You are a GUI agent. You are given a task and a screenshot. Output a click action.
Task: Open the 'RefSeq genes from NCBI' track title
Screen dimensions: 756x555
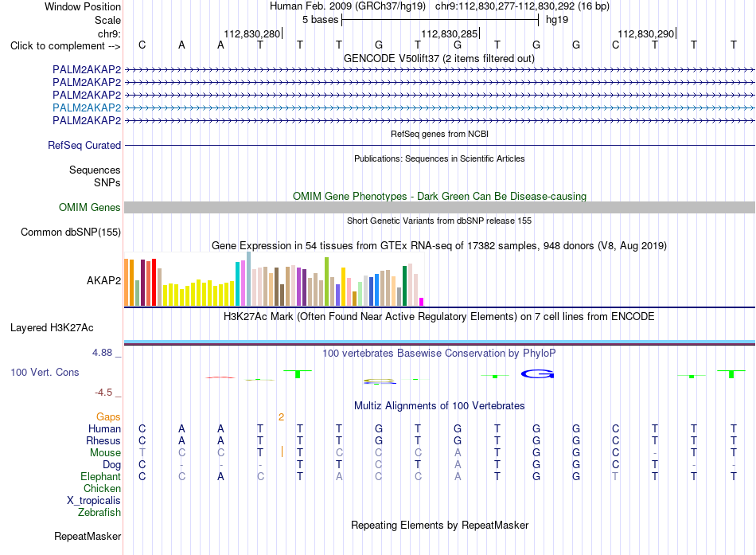(439, 134)
